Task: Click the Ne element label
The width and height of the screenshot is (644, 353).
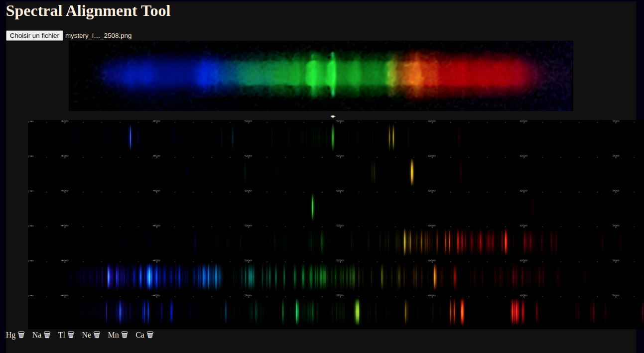Action: (x=87, y=335)
